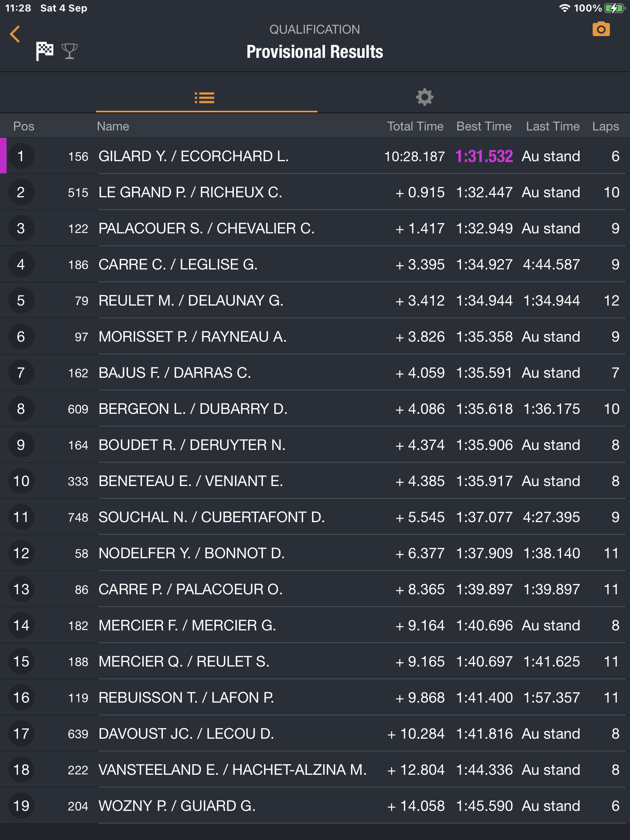The width and height of the screenshot is (630, 840).
Task: Tap the Total Time column header
Action: point(415,126)
